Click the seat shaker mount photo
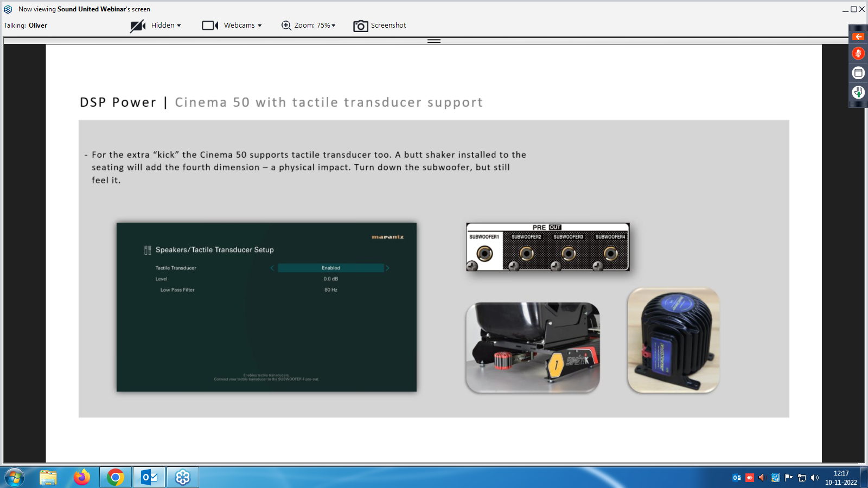868x488 pixels. click(x=533, y=348)
